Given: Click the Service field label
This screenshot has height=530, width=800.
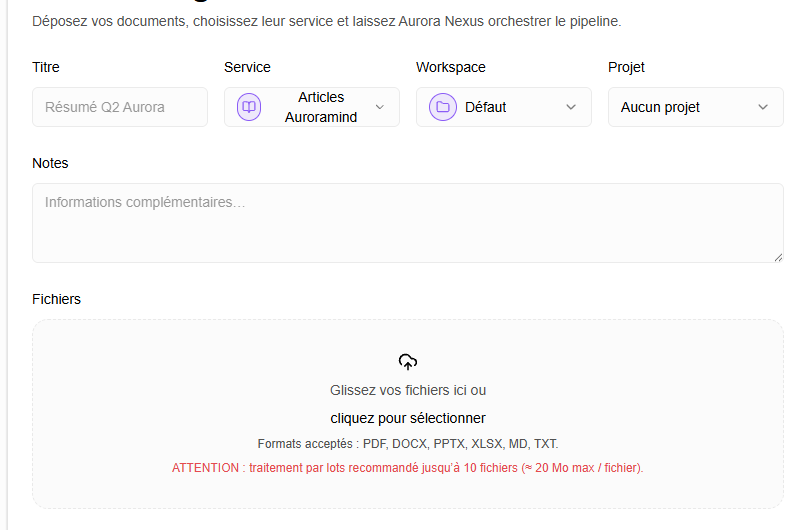Looking at the screenshot, I should [247, 67].
